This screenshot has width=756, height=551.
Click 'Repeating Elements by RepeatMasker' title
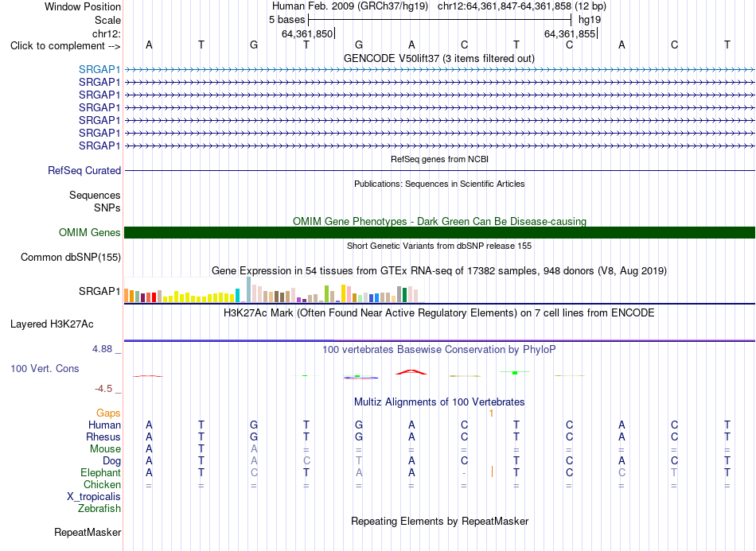coord(439,521)
